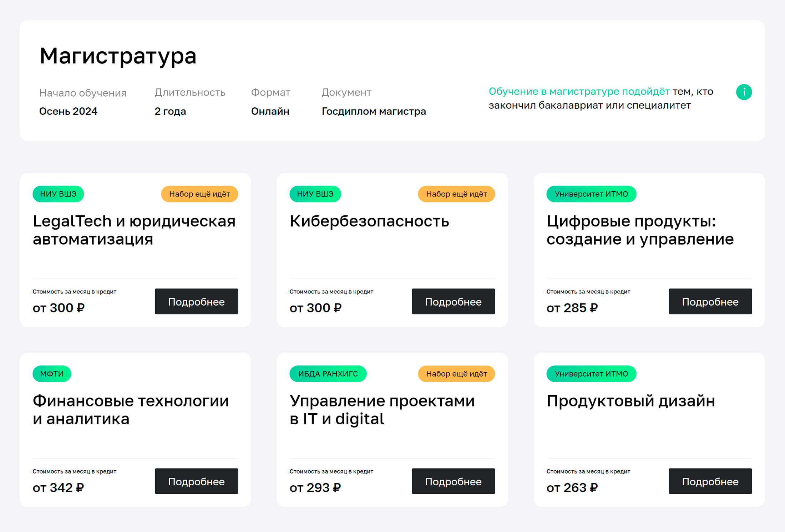Click 'Набор ещё идёт' tag on Управление проектами card

[456, 374]
